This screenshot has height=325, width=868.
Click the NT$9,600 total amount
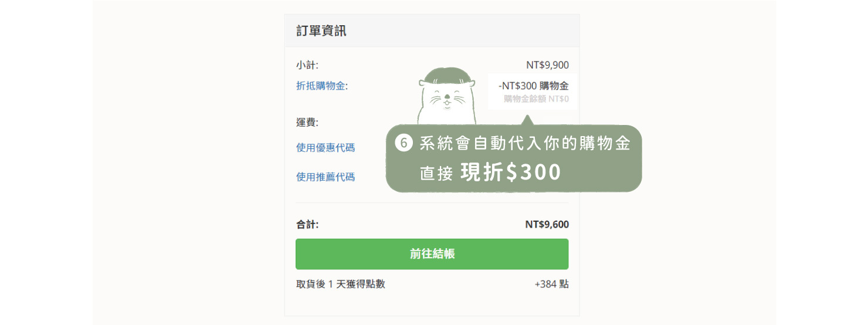point(547,224)
